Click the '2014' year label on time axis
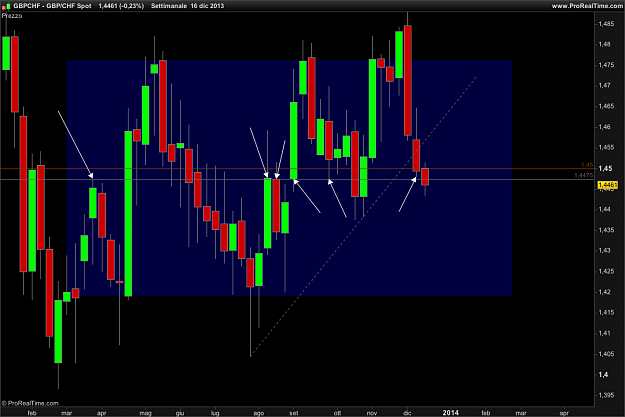The image size is (625, 417). coord(450,413)
